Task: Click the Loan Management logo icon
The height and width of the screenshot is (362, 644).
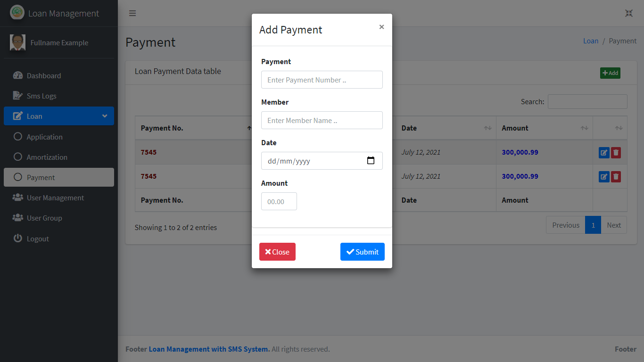Action: click(17, 13)
